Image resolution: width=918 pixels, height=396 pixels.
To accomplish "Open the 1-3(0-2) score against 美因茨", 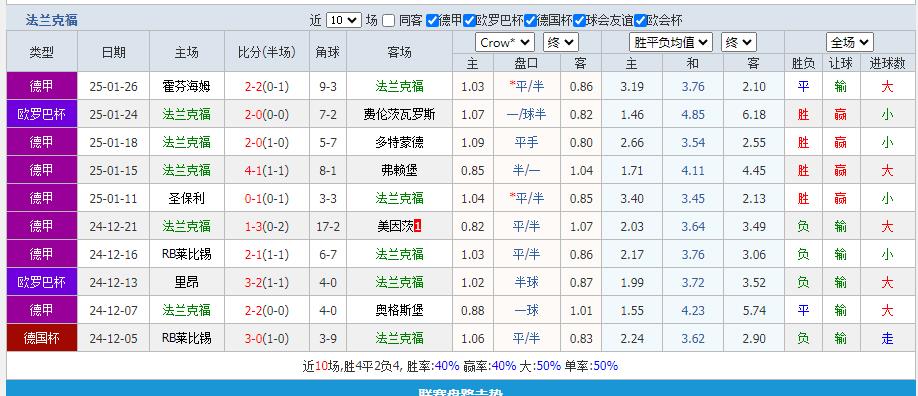I will pyautogui.click(x=267, y=226).
